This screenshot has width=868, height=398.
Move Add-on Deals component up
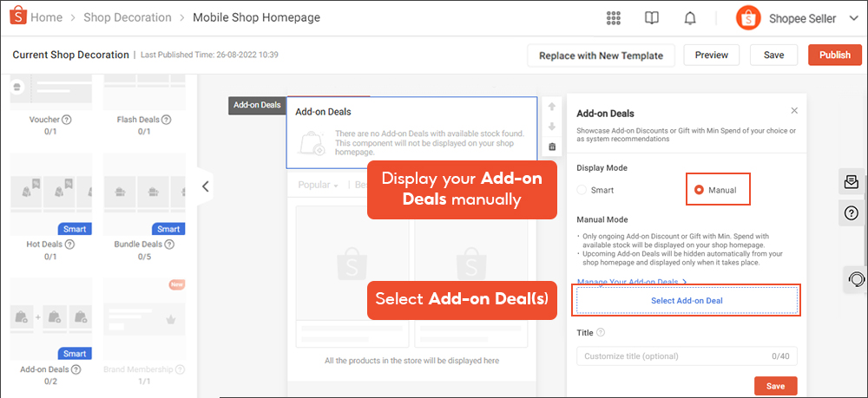pos(552,107)
